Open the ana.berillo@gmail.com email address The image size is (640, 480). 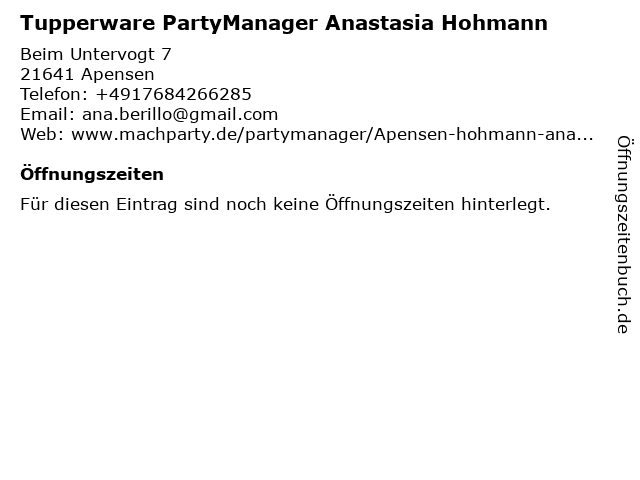180,114
